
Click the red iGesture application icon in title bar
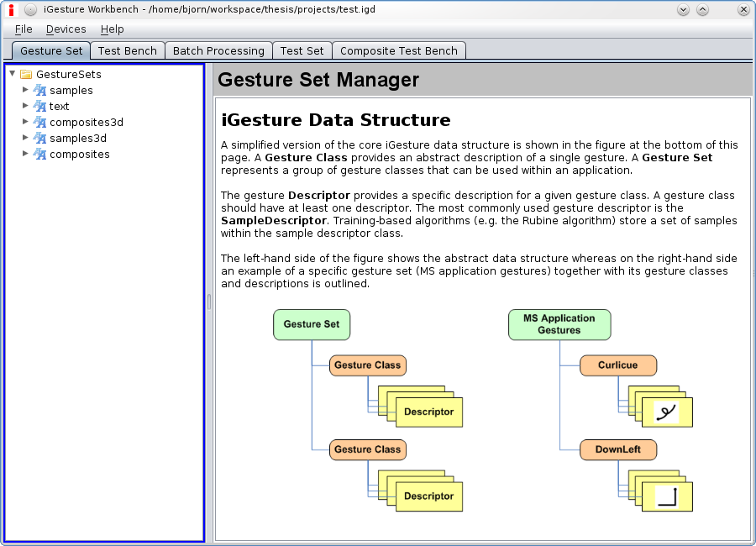[x=11, y=10]
